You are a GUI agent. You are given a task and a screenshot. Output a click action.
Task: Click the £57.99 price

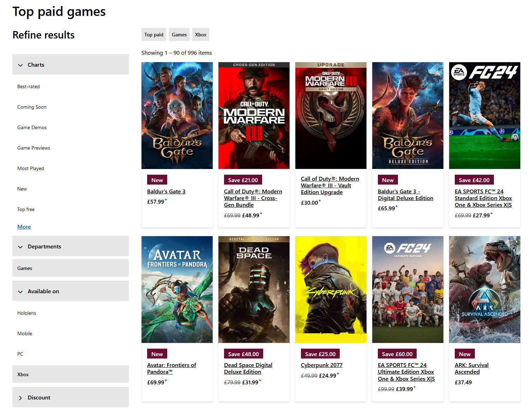tap(157, 202)
